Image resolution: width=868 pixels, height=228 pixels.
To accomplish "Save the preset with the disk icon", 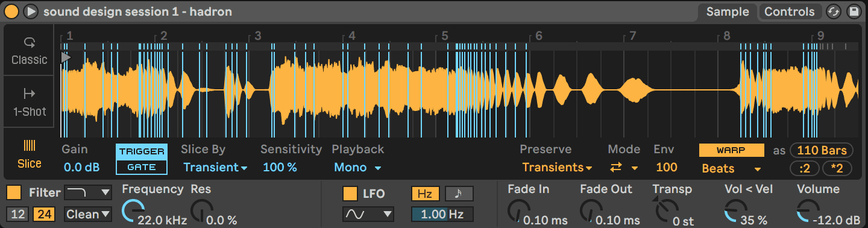I will [854, 11].
